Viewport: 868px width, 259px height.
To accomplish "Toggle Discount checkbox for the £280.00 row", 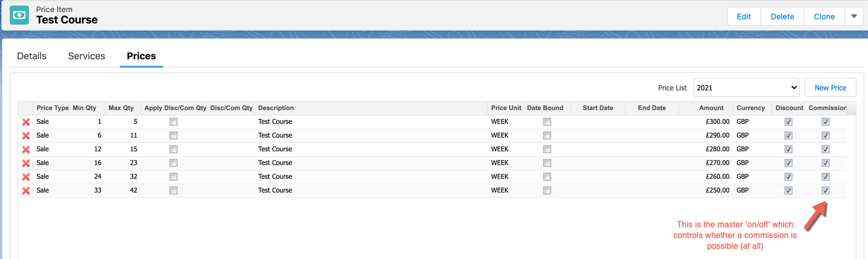I will 788,150.
